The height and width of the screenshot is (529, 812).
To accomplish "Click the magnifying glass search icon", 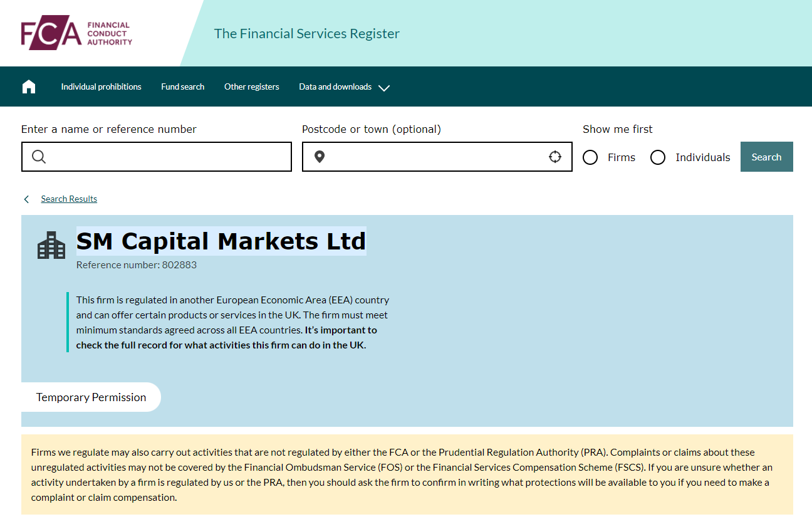I will click(39, 157).
